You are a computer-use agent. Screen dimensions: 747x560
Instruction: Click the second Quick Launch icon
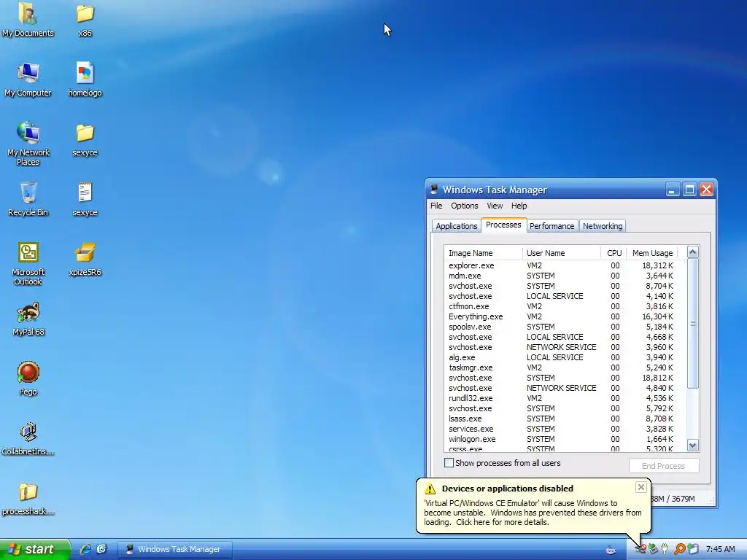[x=101, y=549]
